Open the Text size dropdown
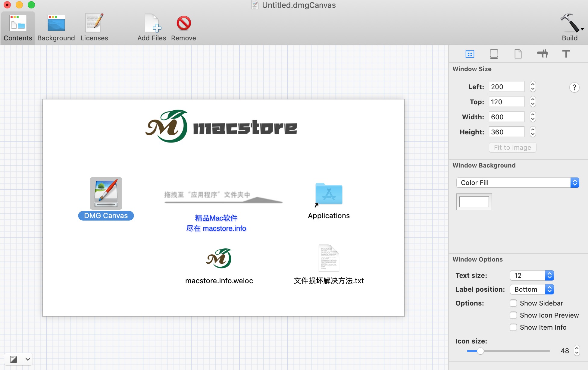This screenshot has width=588, height=370. [532, 275]
